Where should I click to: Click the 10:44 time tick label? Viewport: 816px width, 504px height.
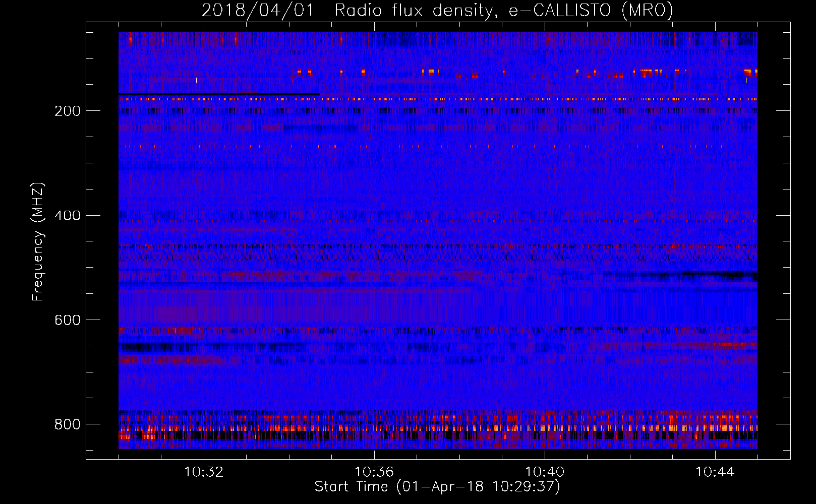pos(715,472)
